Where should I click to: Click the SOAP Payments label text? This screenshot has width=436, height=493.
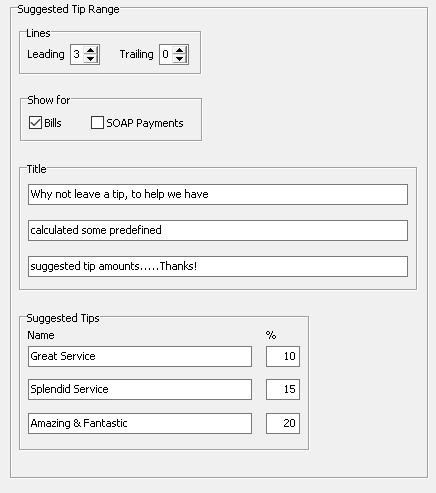145,123
